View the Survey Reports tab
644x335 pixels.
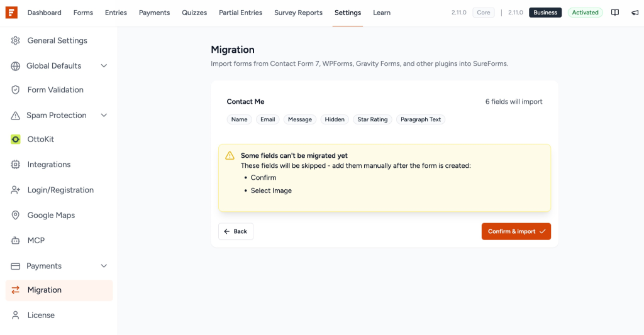(298, 13)
